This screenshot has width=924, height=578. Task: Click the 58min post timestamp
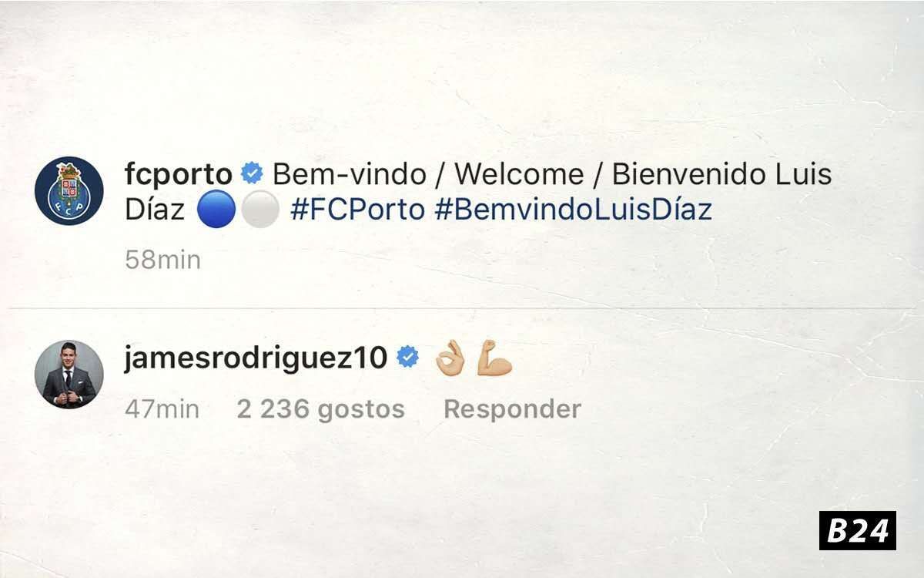(x=162, y=260)
